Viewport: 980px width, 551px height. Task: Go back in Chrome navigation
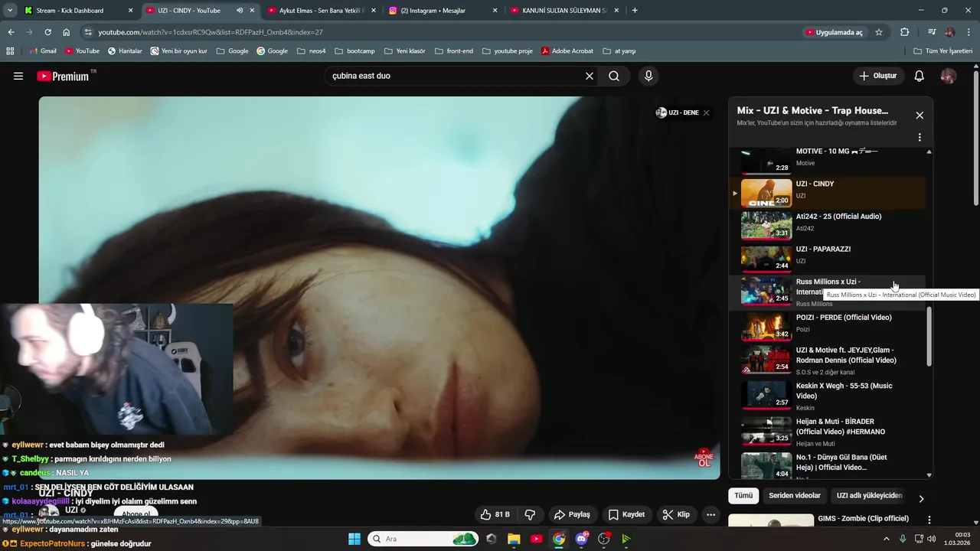[x=11, y=32]
